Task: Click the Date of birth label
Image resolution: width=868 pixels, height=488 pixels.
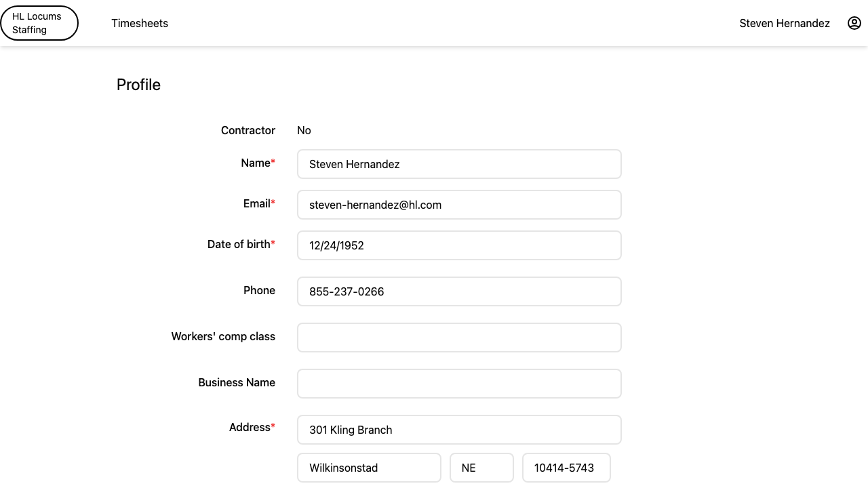Action: (x=241, y=244)
